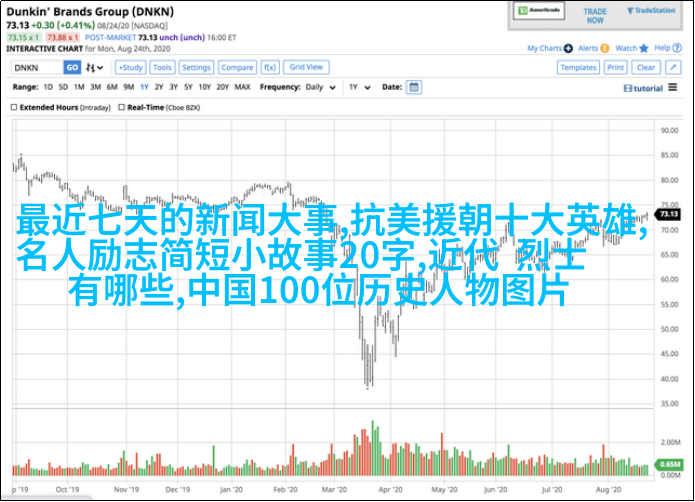Switch to Grid View
This screenshot has width=695, height=502.
click(x=306, y=67)
